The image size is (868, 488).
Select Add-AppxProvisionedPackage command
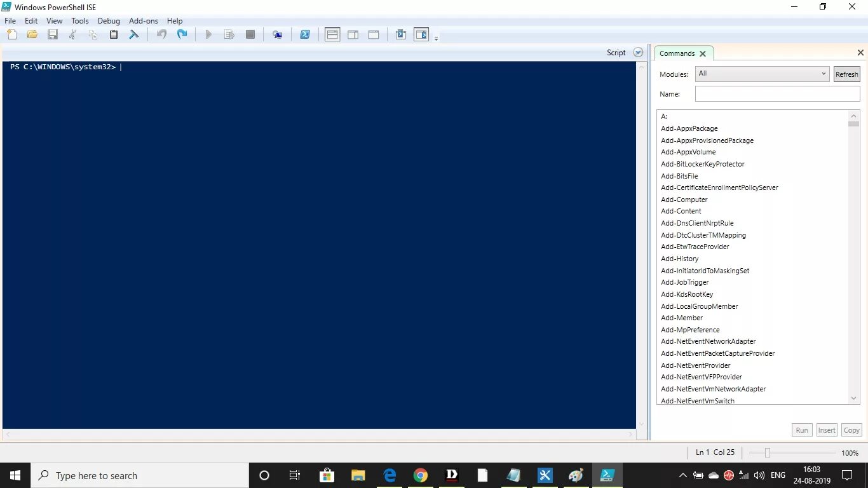pos(707,140)
